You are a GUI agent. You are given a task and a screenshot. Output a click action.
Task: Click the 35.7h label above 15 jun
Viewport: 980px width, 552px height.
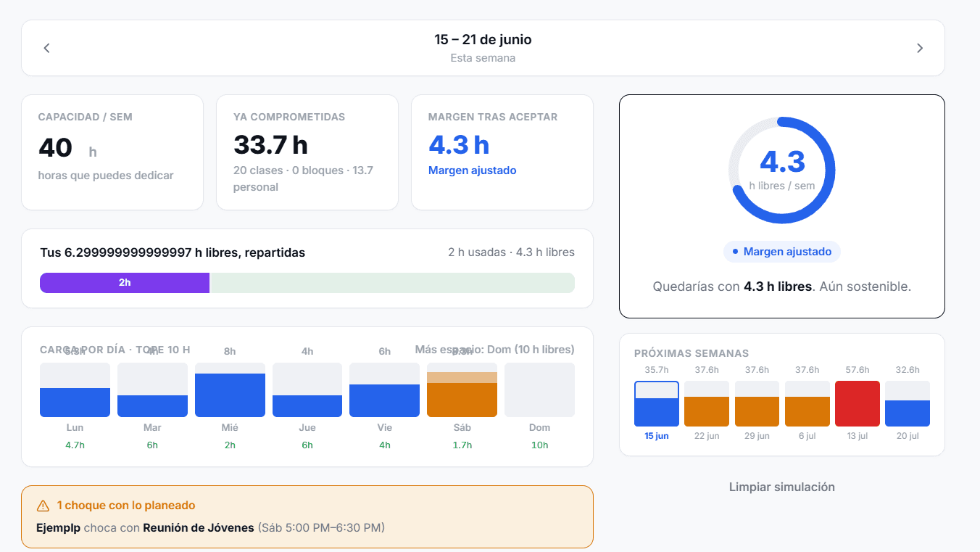click(657, 370)
